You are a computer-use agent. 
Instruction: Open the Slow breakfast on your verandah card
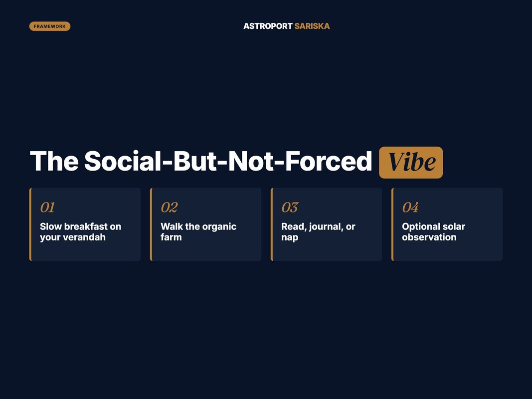85,224
